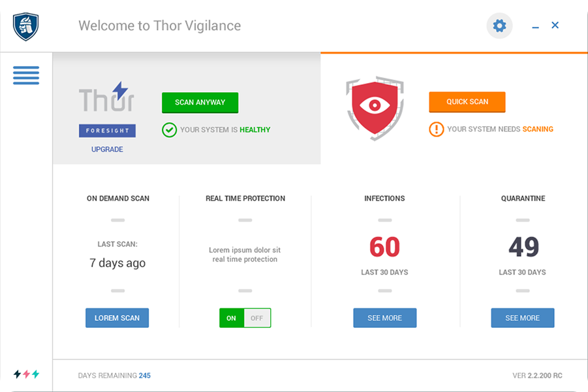Click the FORESIGHT badge
The height and width of the screenshot is (392, 588).
click(x=107, y=131)
